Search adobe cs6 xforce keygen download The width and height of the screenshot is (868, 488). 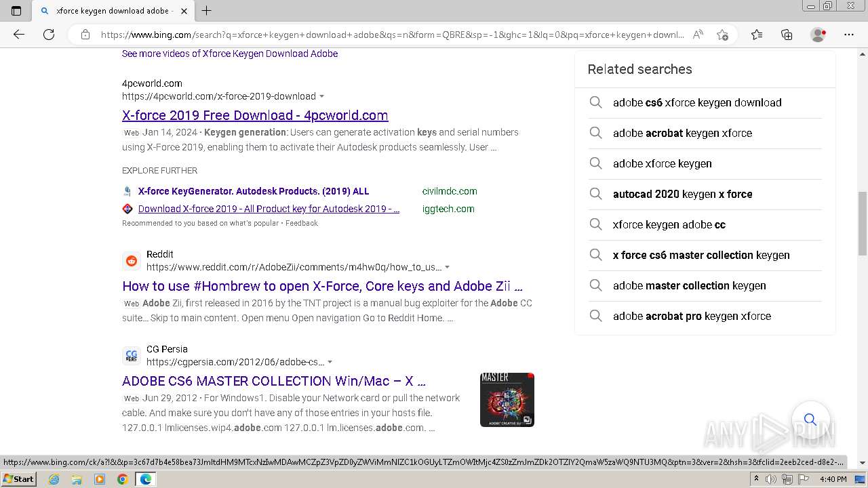705,102
